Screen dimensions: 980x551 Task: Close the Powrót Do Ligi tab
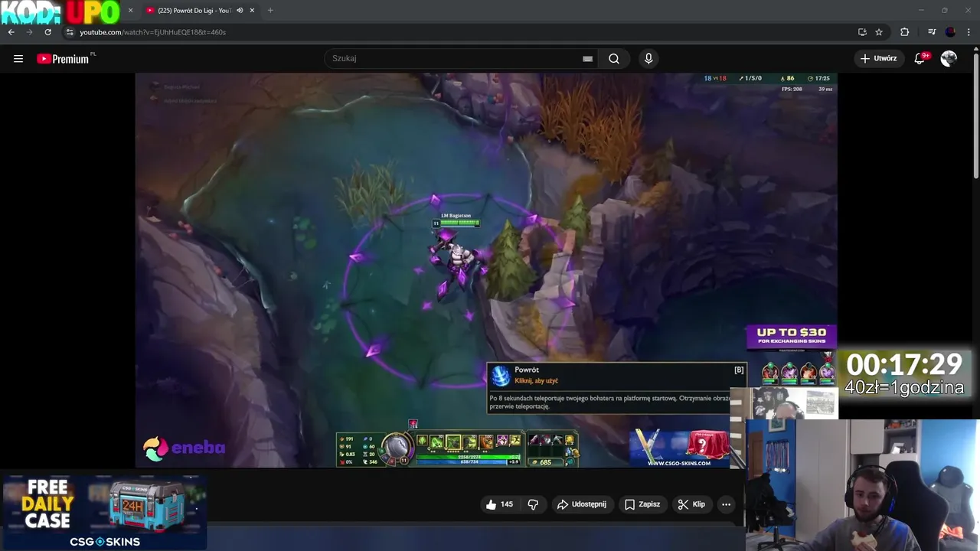[252, 11]
